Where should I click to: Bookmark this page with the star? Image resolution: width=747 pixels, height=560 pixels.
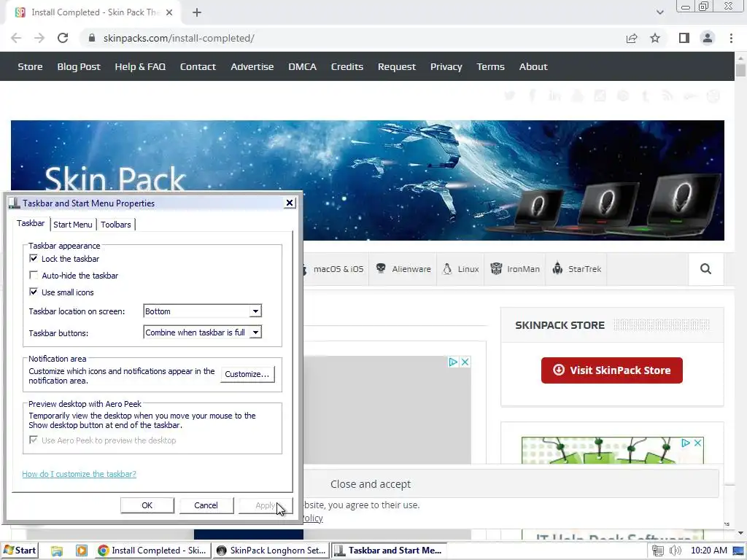click(655, 38)
